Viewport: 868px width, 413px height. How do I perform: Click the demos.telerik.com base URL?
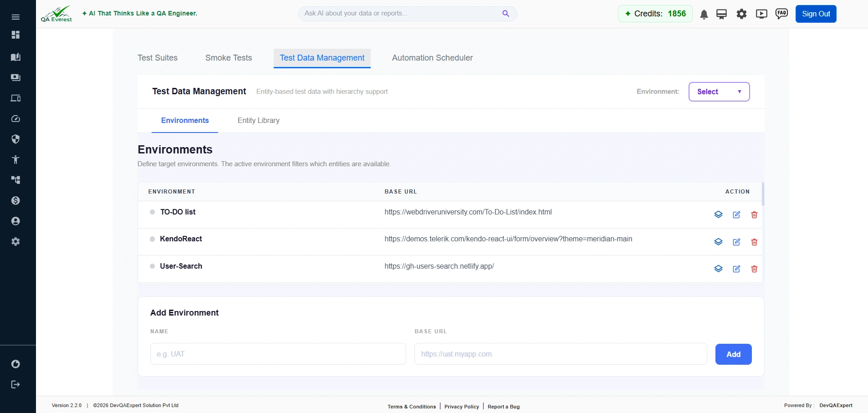tap(508, 239)
